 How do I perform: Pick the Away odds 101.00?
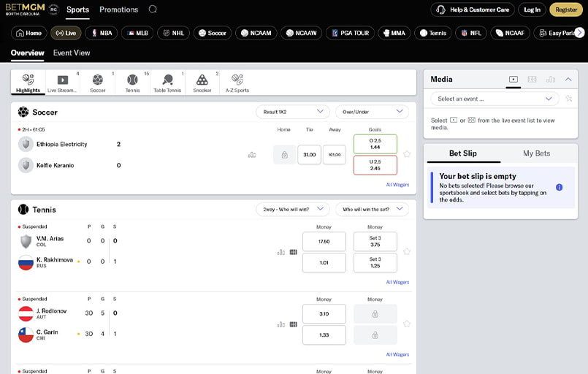(335, 155)
